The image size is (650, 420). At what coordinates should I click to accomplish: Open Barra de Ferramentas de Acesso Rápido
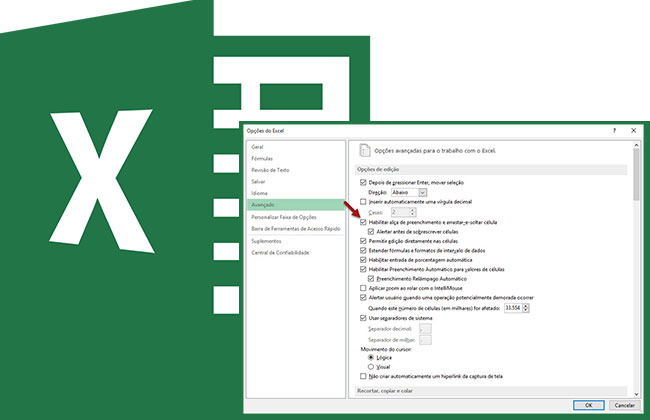click(x=296, y=229)
